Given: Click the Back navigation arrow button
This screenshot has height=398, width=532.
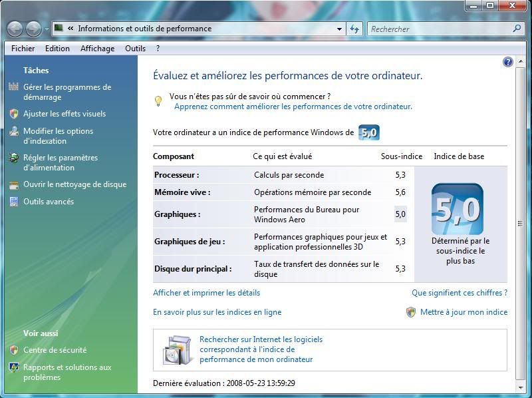Looking at the screenshot, I should click(15, 29).
